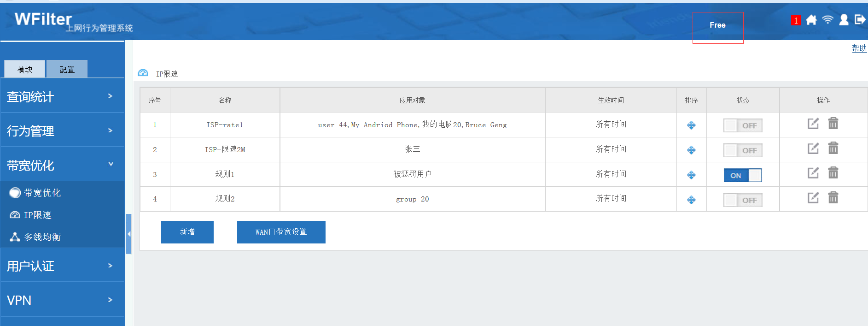The height and width of the screenshot is (326, 868).
Task: Enable the ISP-rate1 status switch
Action: click(742, 125)
